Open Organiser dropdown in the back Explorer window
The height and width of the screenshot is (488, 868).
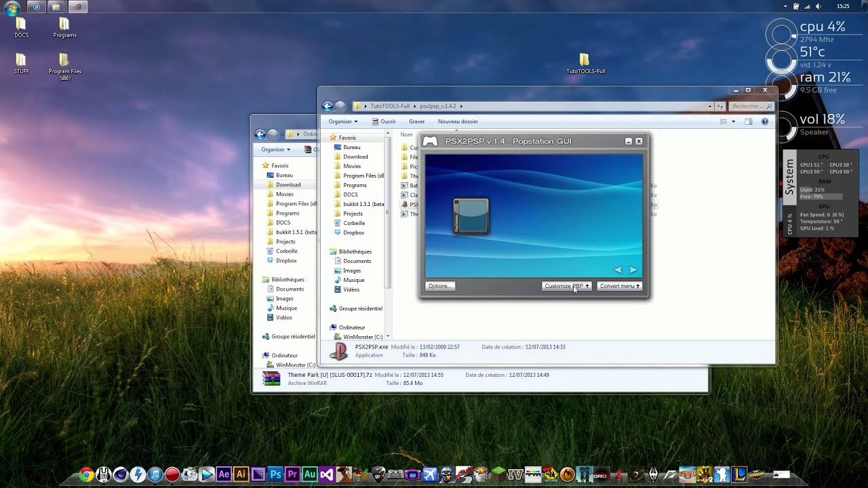(x=276, y=150)
